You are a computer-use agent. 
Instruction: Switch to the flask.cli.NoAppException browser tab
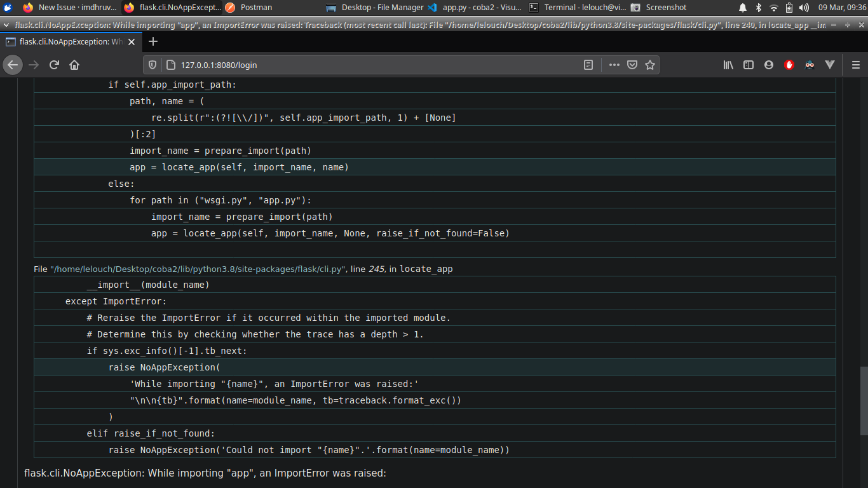[70, 41]
